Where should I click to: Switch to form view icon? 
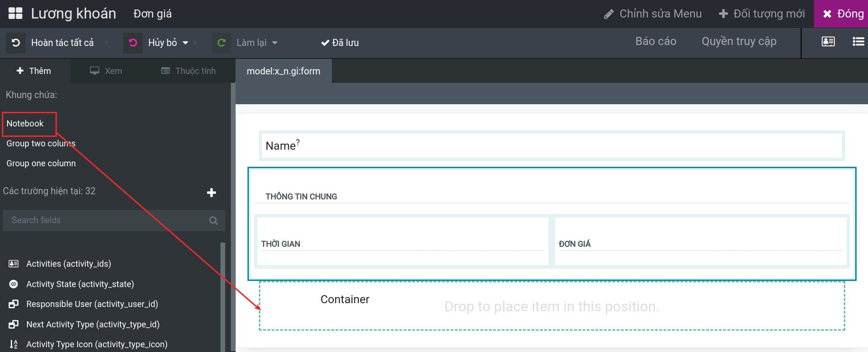[828, 42]
